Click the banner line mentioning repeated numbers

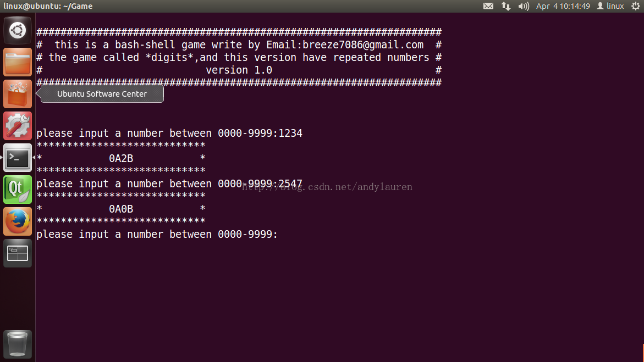pos(239,58)
